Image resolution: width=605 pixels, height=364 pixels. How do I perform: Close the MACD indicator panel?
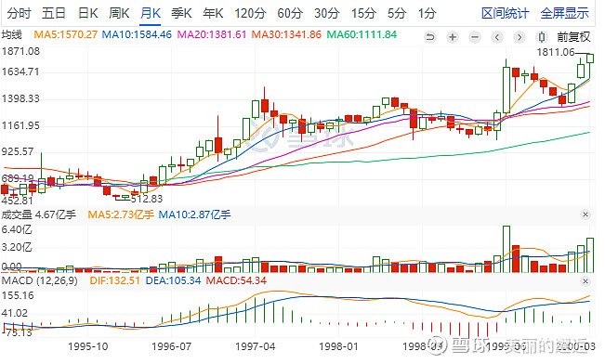click(x=585, y=281)
